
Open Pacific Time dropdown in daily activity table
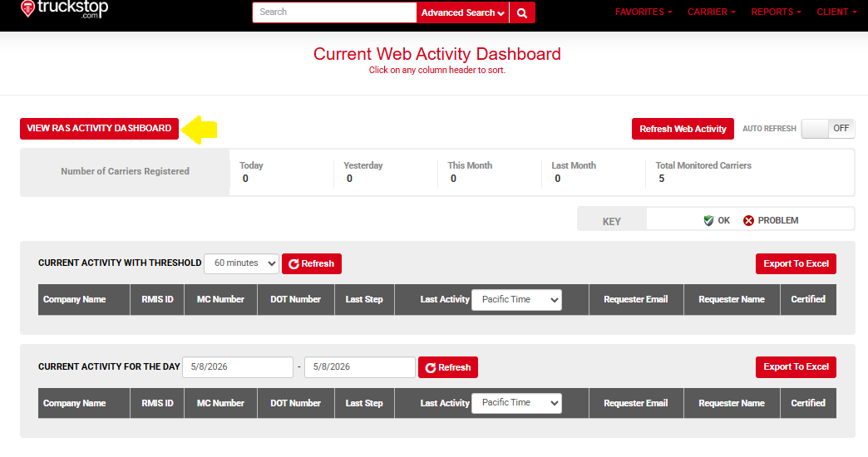pos(516,403)
